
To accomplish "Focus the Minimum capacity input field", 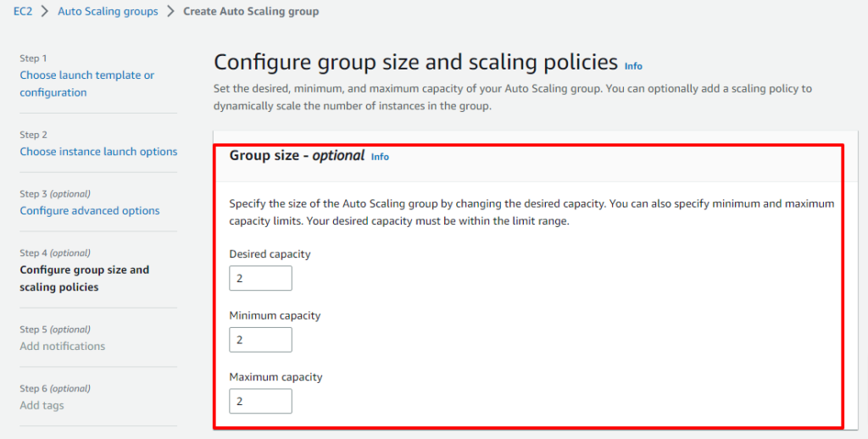I will (261, 339).
